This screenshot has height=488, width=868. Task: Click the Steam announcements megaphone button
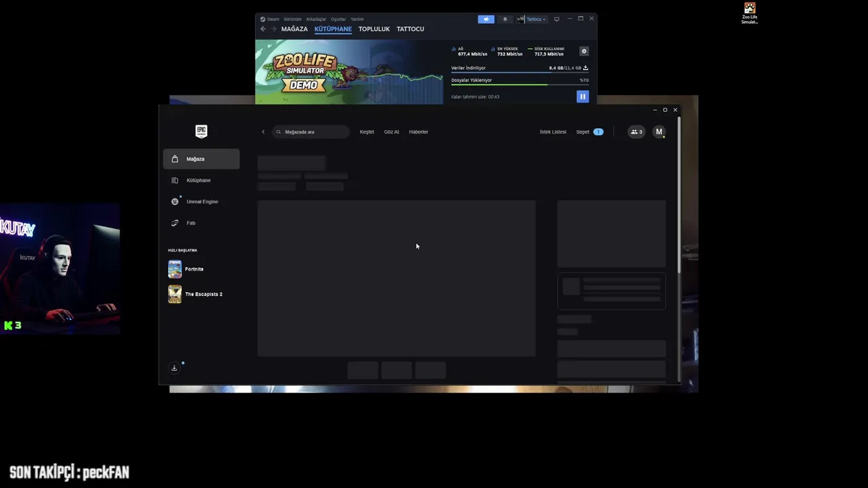click(486, 19)
